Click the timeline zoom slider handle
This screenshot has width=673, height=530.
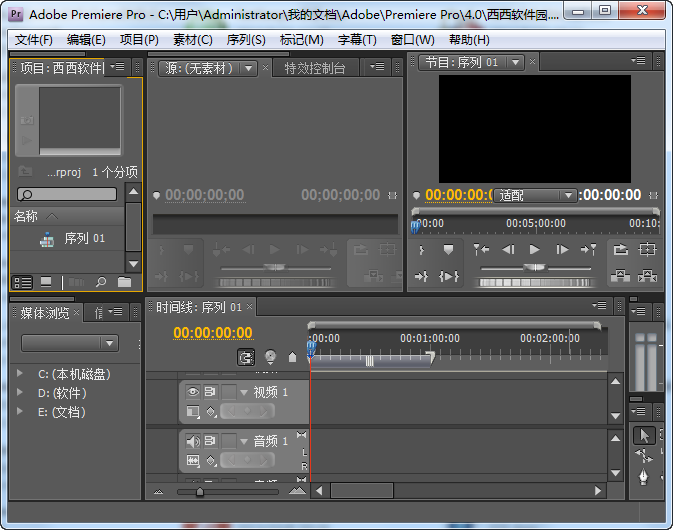(x=200, y=491)
